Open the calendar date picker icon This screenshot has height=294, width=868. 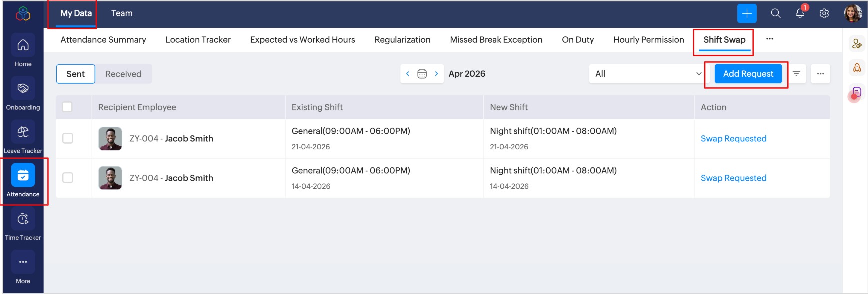tap(422, 74)
